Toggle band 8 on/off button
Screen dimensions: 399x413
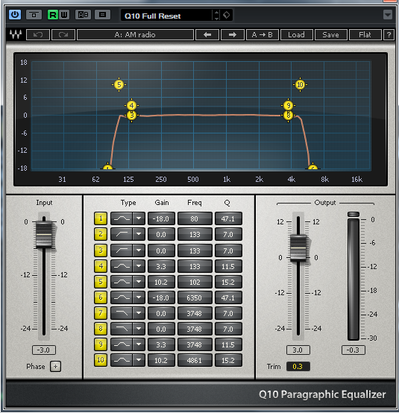click(x=100, y=329)
